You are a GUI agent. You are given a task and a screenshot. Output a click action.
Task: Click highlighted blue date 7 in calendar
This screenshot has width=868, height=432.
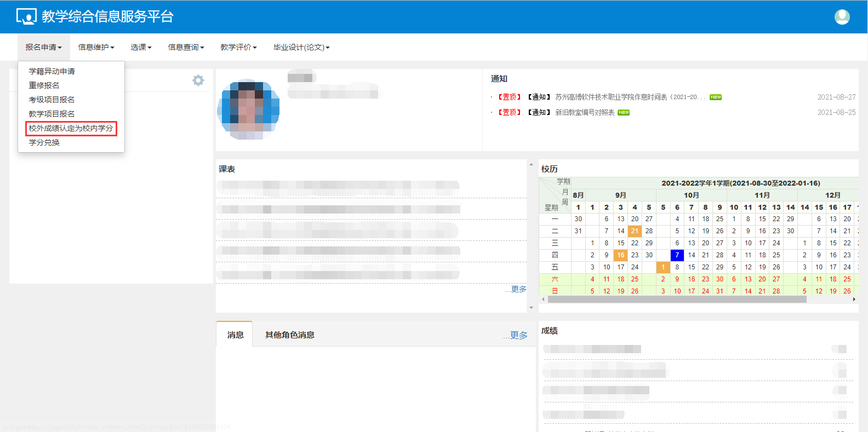(x=677, y=255)
